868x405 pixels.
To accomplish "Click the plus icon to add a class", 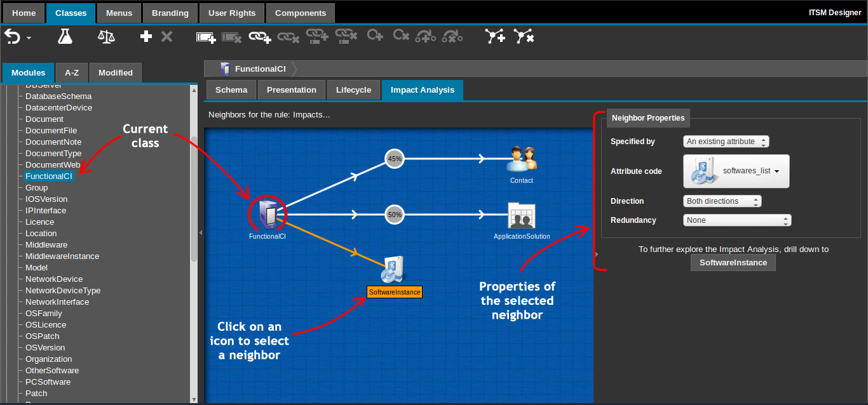I will coord(146,36).
